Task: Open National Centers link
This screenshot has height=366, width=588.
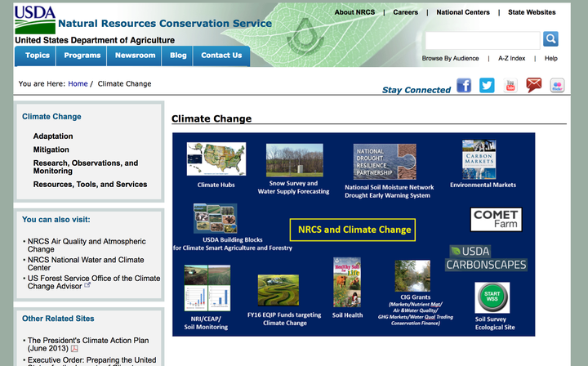Action: point(463,12)
